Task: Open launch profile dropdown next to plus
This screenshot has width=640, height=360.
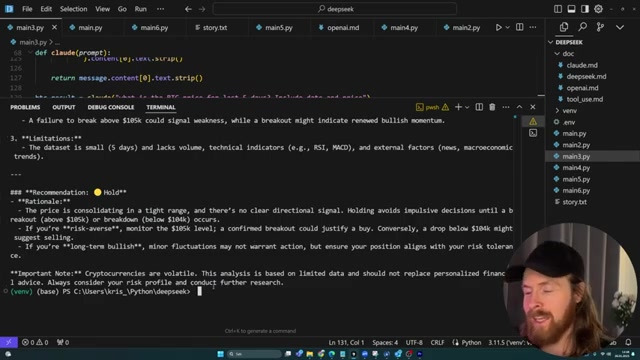Action: [x=467, y=107]
